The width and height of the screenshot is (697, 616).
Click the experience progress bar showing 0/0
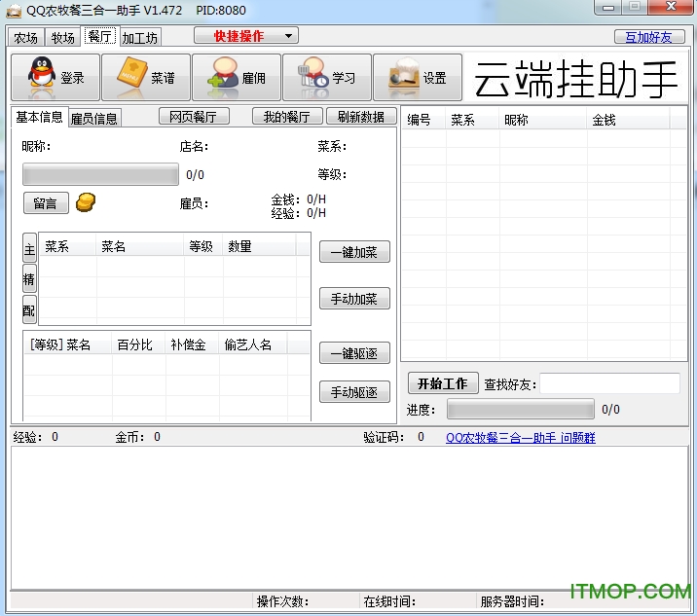pyautogui.click(x=101, y=174)
